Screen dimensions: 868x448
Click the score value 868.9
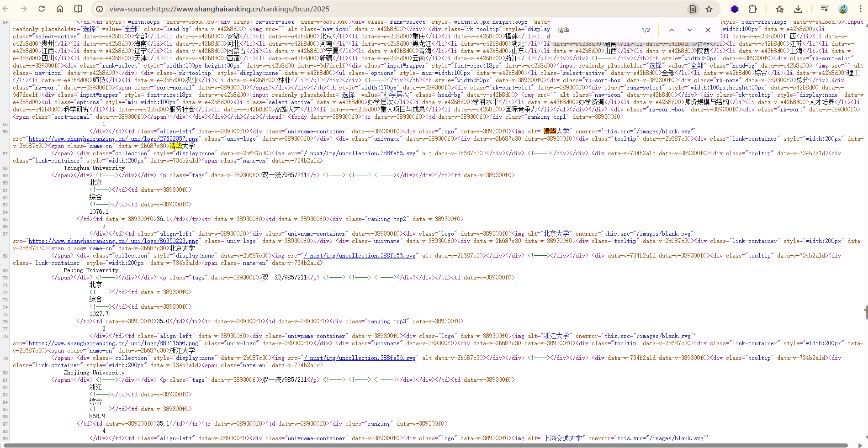[97, 416]
